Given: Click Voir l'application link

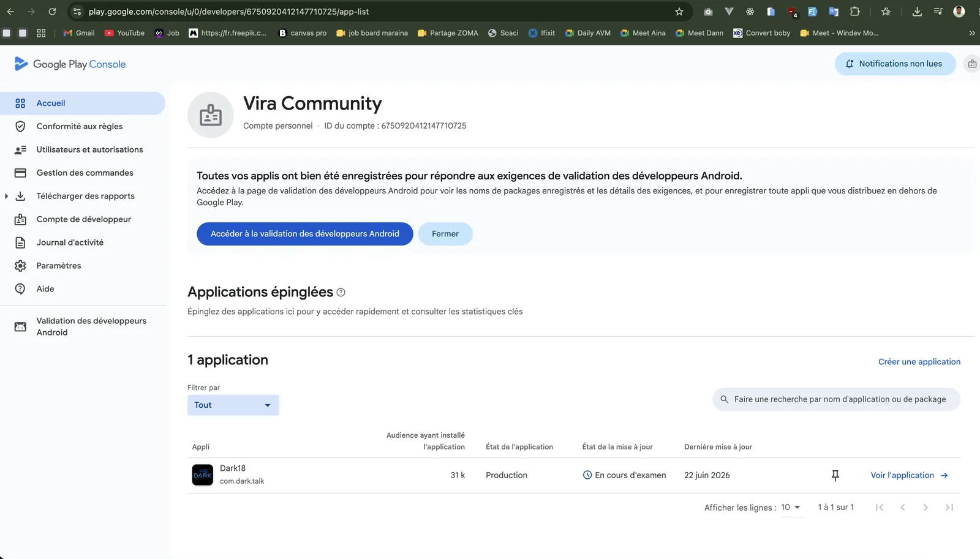Looking at the screenshot, I should point(910,476).
